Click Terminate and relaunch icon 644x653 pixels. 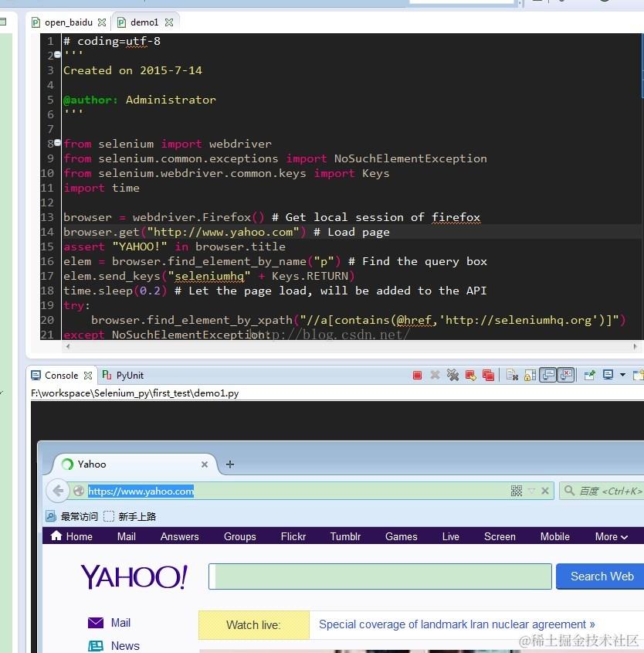[x=470, y=376]
